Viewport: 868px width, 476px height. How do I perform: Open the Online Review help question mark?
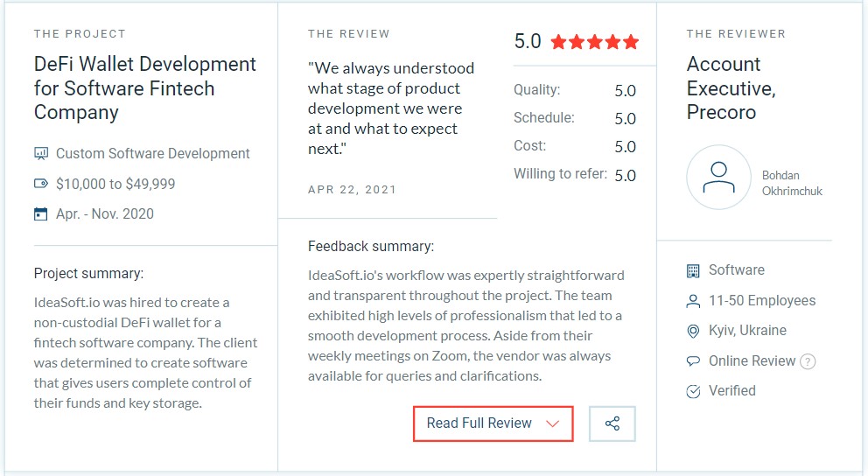pyautogui.click(x=808, y=362)
